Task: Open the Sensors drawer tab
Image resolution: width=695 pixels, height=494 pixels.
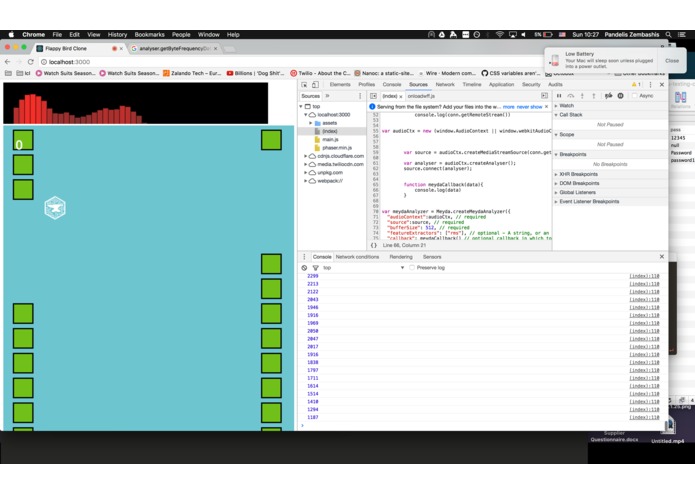Action: (432, 257)
